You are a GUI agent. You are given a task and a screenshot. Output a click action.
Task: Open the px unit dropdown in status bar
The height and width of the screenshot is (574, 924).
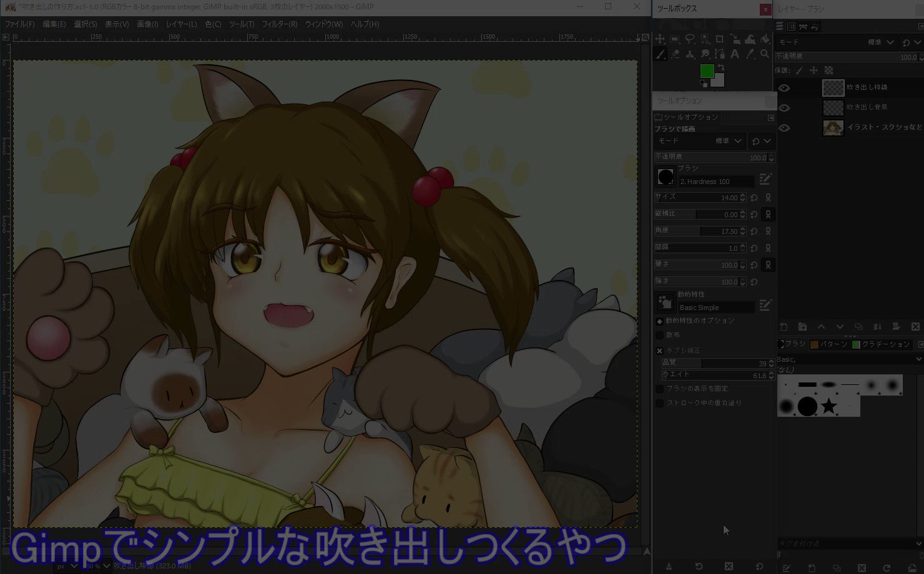click(x=66, y=566)
